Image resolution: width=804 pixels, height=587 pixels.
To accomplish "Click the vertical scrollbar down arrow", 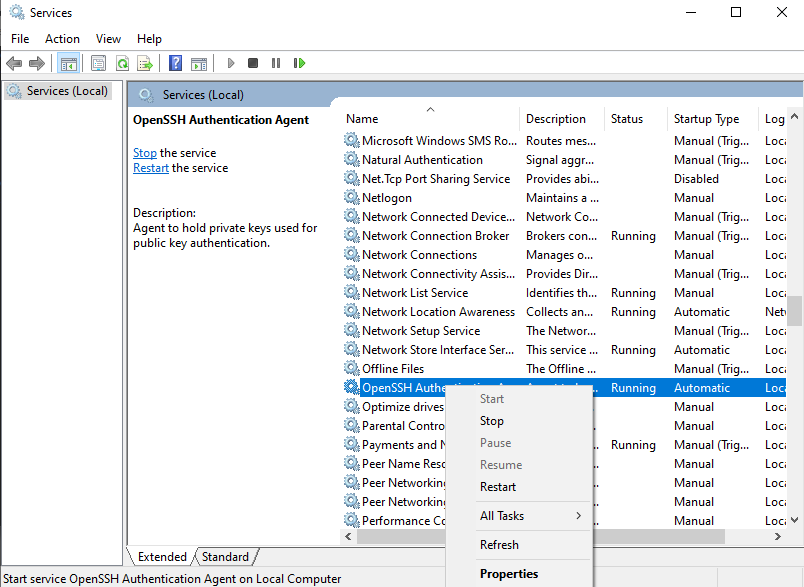I will 795,520.
